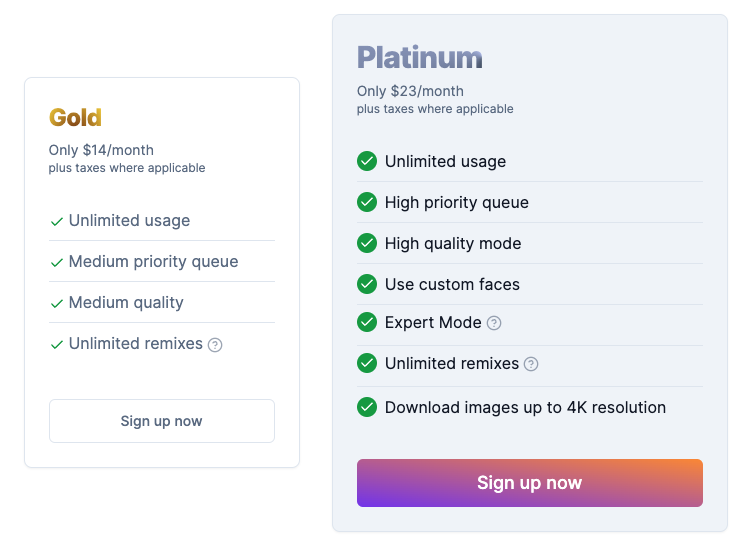Click the Use custom faces feature label
This screenshot has height=549, width=751.
tap(452, 284)
